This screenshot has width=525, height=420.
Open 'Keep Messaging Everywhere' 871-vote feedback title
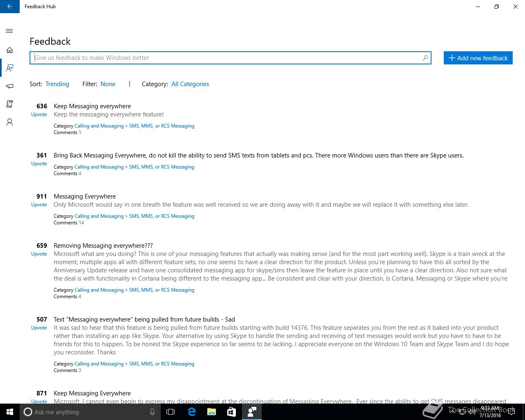pos(92,393)
